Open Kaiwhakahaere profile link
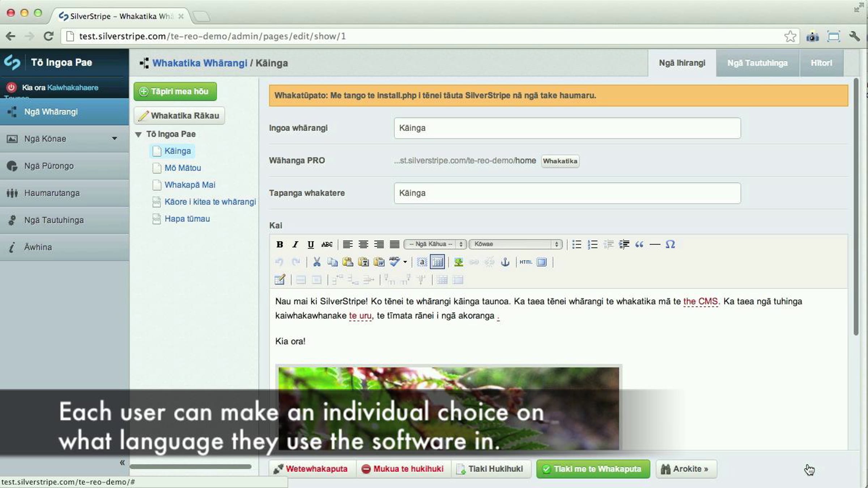 point(73,87)
